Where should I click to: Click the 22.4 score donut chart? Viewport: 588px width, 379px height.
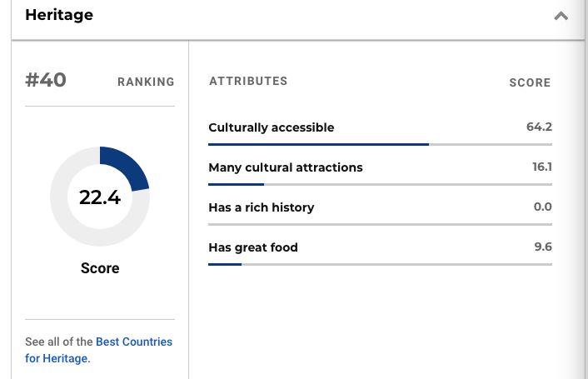(x=100, y=197)
